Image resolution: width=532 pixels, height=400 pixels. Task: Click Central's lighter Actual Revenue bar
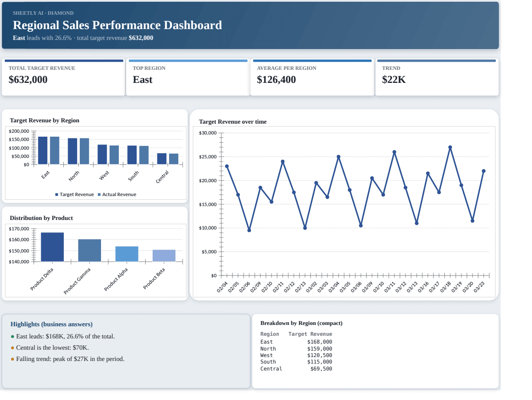174,159
